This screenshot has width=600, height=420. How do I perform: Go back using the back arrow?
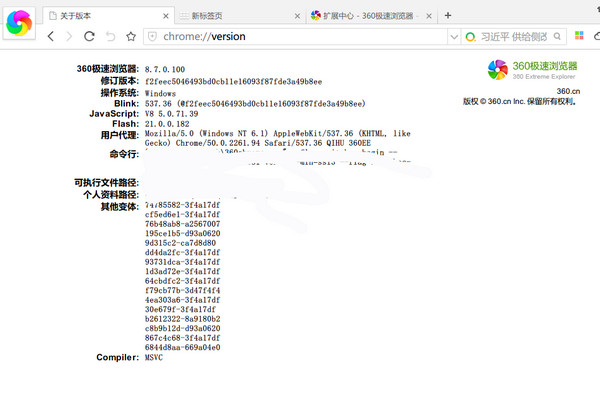pos(51,36)
